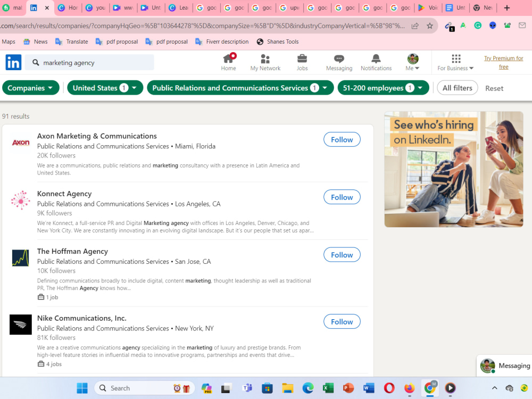Image resolution: width=532 pixels, height=399 pixels.
Task: Follow The Hoffman Agency
Action: point(342,255)
